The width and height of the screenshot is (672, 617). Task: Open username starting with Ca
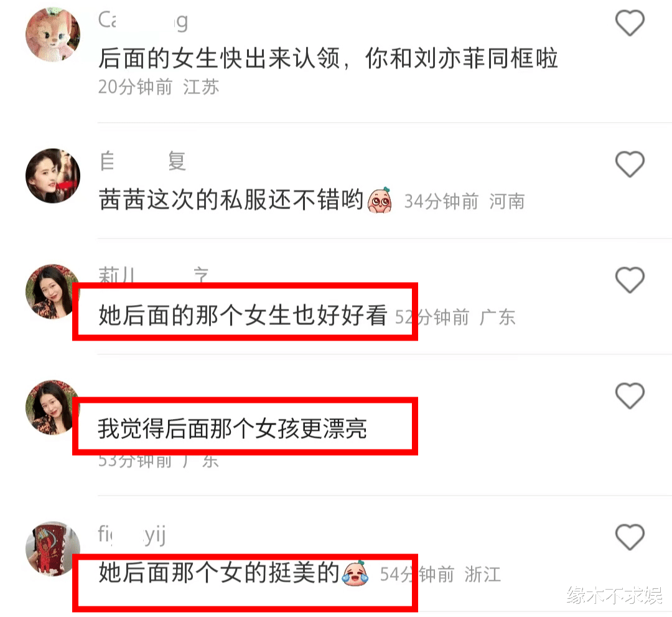point(143,21)
